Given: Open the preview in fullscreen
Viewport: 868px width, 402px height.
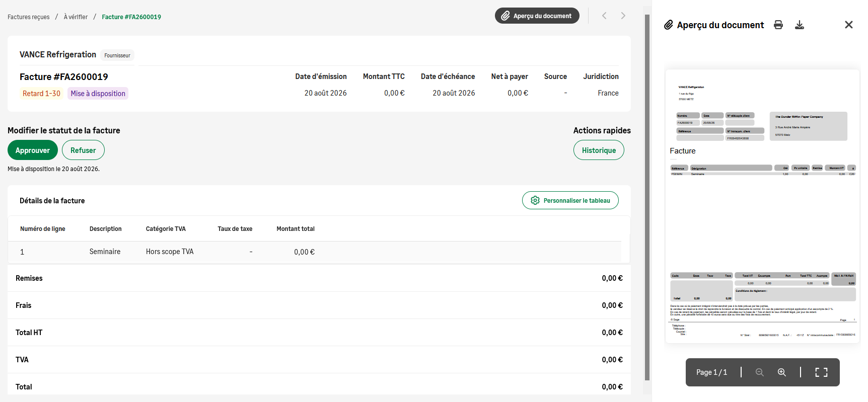Looking at the screenshot, I should [x=822, y=372].
